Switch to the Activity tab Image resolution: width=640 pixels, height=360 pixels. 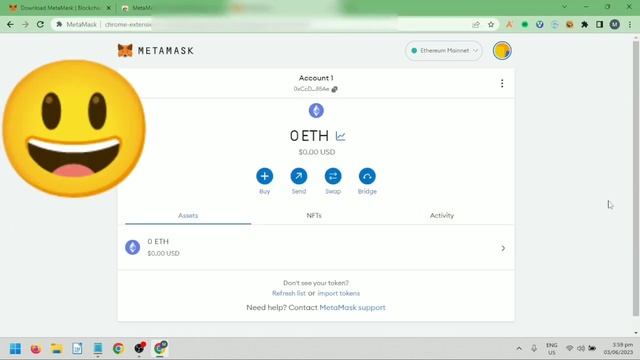(x=442, y=215)
